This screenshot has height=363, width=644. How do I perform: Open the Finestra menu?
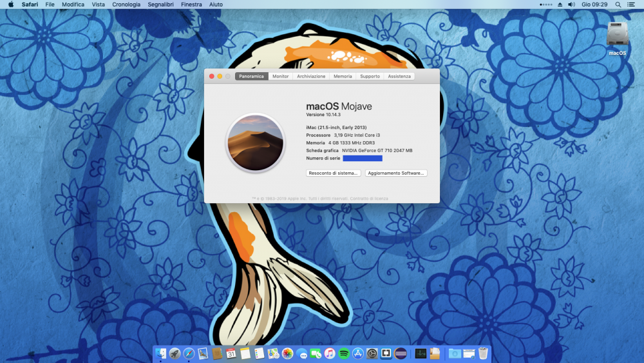tap(191, 5)
